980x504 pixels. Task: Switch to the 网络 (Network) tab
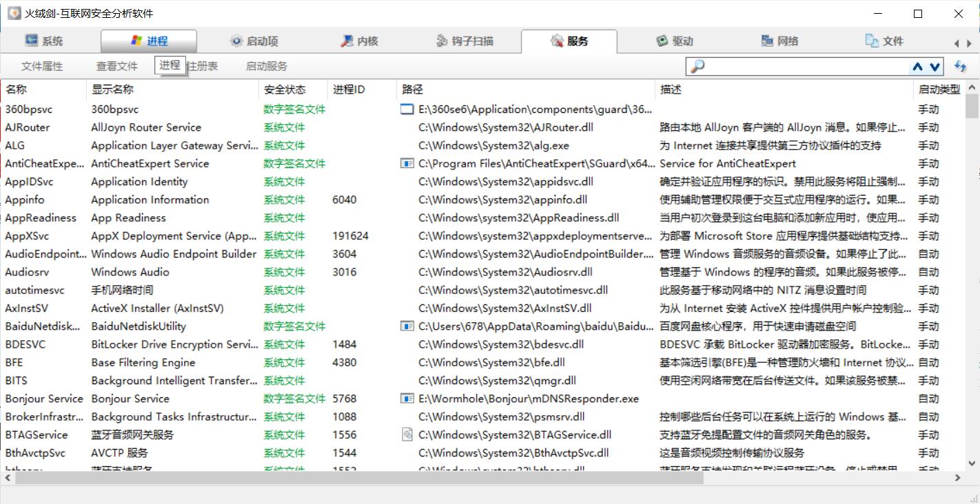[x=779, y=41]
